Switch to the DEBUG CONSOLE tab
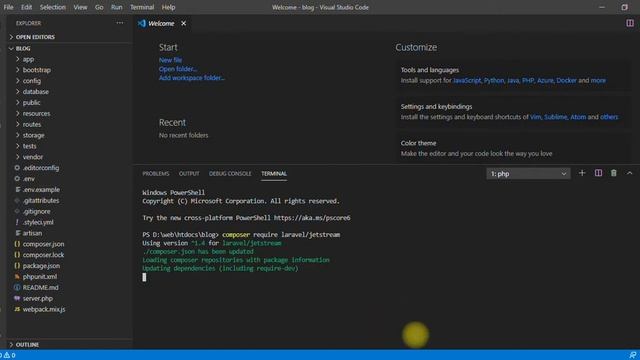640x360 pixels. [230, 174]
